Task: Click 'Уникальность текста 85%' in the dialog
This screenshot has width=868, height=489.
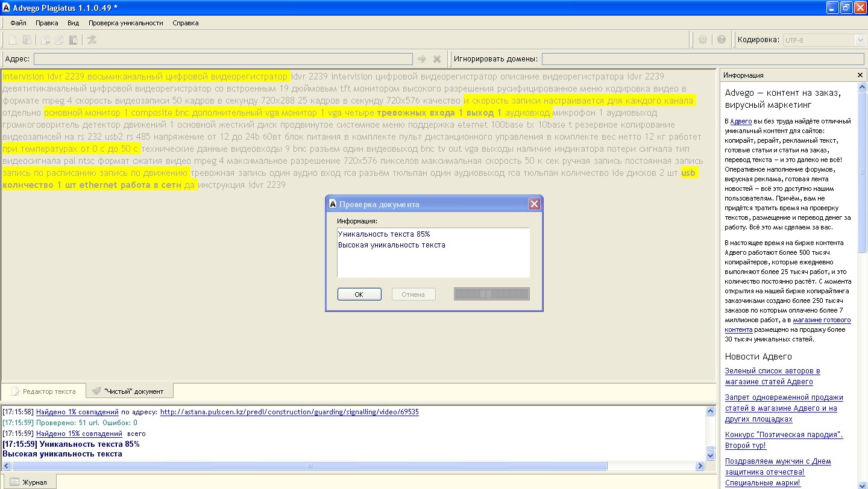Action: tap(384, 234)
